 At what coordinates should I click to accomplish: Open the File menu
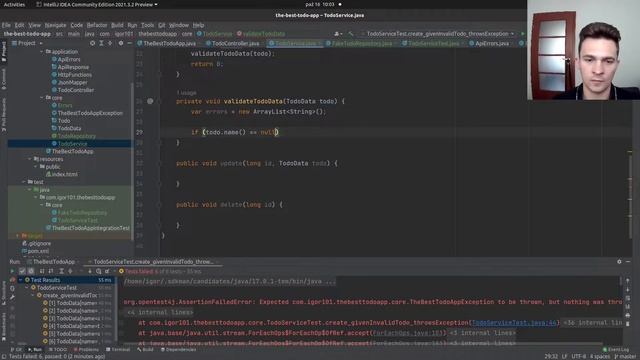pos(6,25)
